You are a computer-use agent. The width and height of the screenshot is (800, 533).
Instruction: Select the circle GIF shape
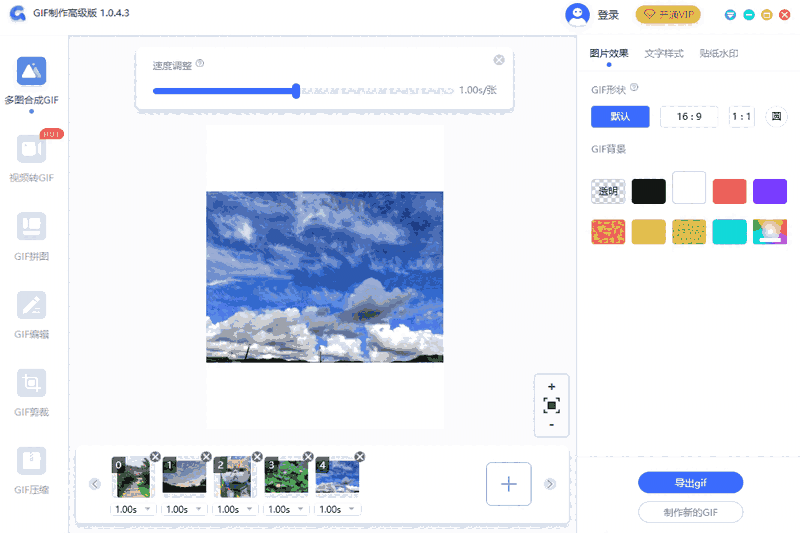pos(776,116)
